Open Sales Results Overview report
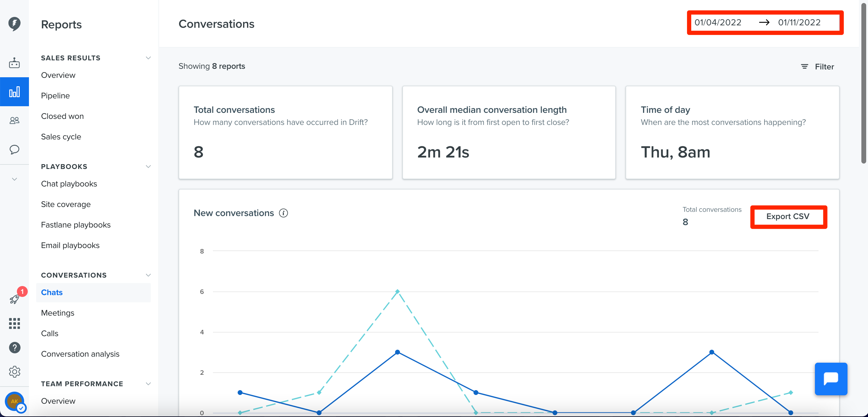The width and height of the screenshot is (868, 417). tap(58, 75)
